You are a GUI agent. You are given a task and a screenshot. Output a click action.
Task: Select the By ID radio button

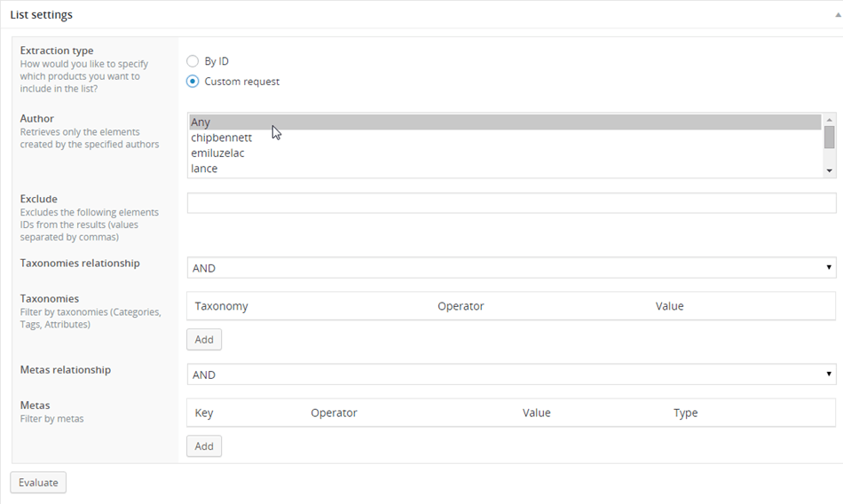point(193,60)
